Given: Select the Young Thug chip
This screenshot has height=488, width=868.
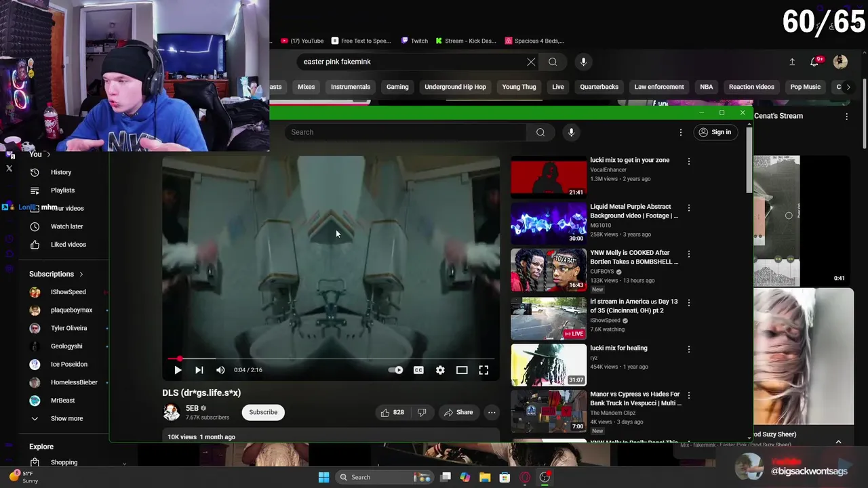Looking at the screenshot, I should [519, 87].
